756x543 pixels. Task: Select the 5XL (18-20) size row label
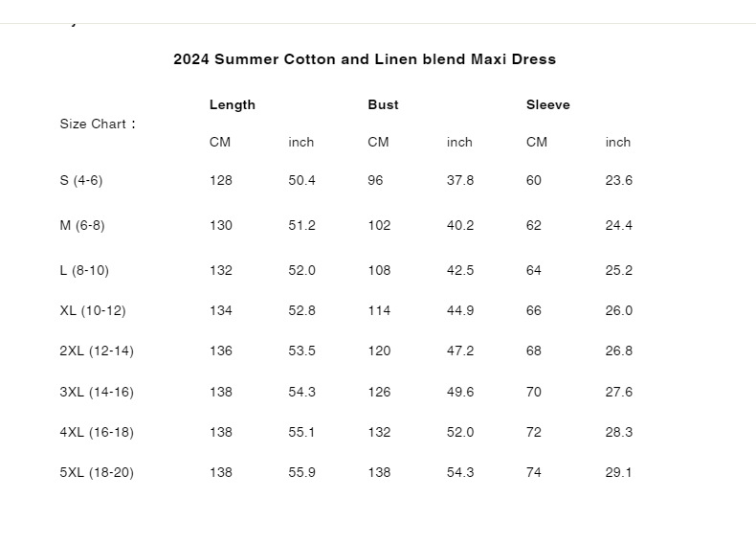[x=97, y=472]
